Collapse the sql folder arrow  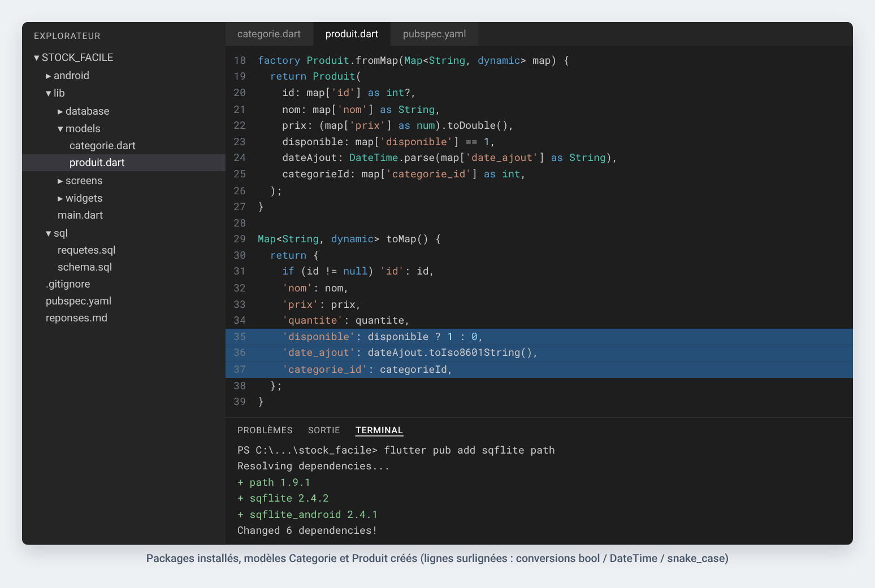(x=49, y=233)
